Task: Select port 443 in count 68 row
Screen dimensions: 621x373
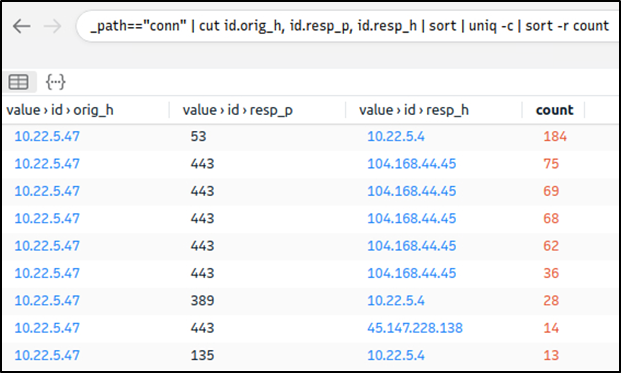Action: tap(202, 219)
